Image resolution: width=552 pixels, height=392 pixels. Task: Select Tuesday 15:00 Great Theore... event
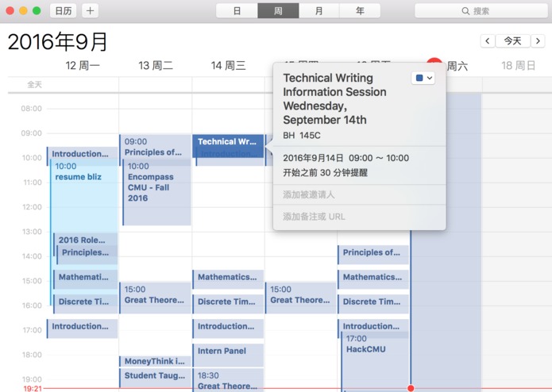(155, 298)
